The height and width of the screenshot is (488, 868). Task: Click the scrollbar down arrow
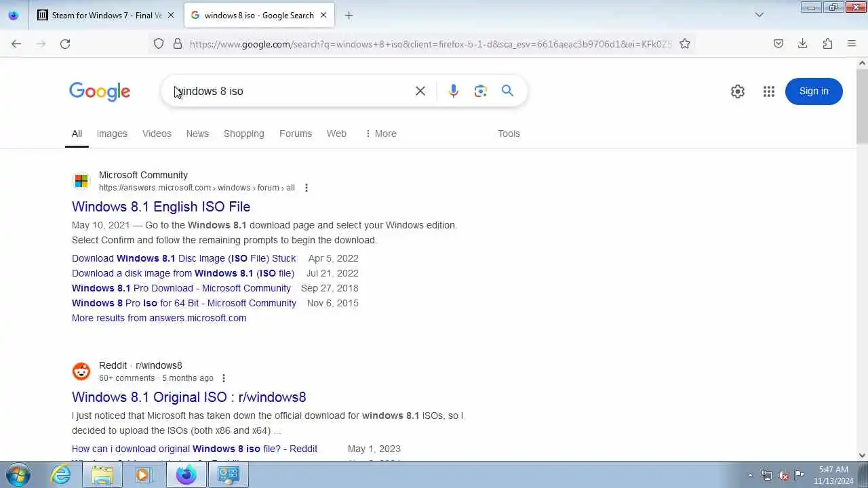click(x=863, y=455)
